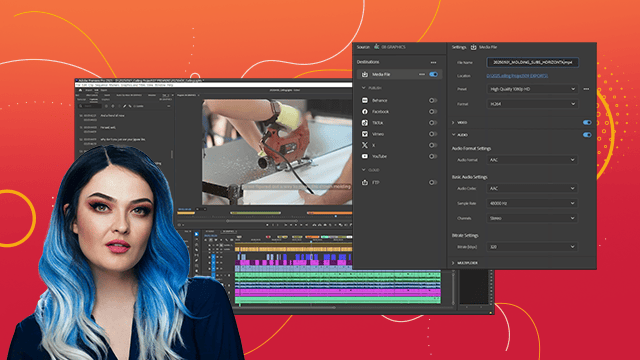Expand the Multiplexer section
Viewport: 640px width, 360px height.
click(453, 263)
